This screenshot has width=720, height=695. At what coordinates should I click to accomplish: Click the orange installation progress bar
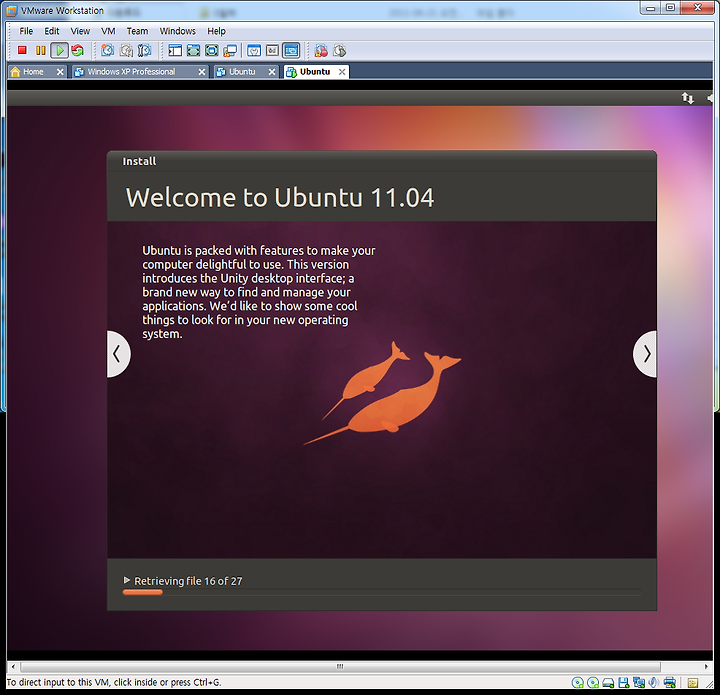pos(143,592)
